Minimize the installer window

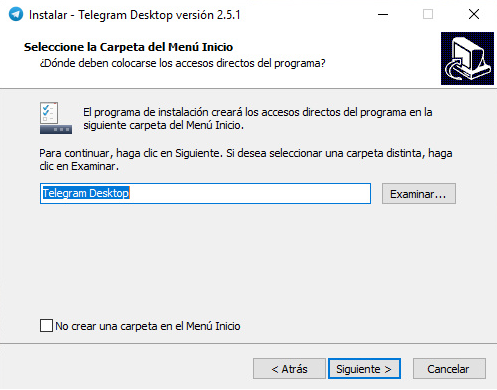[x=383, y=14]
